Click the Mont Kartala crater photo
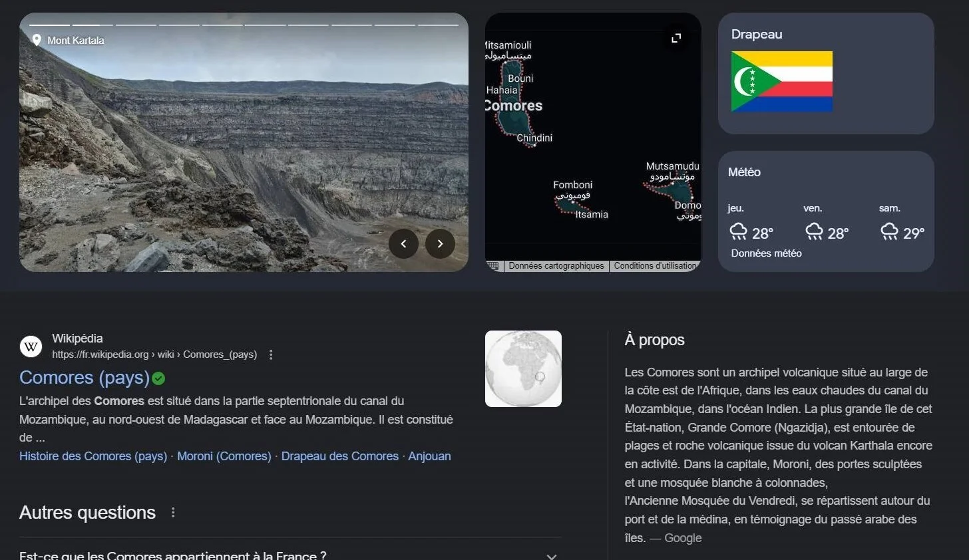969x560 pixels. click(x=244, y=142)
